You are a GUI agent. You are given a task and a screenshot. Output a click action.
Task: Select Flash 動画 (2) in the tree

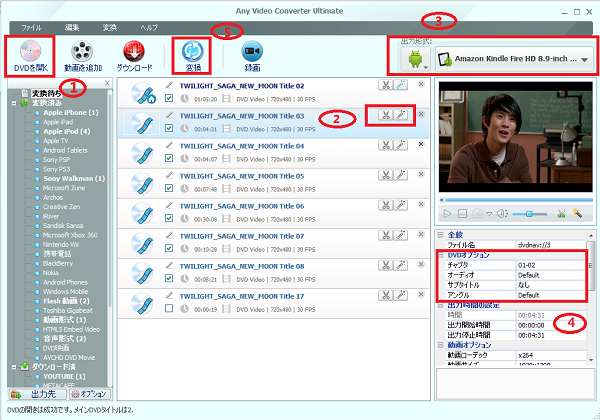coord(66,301)
